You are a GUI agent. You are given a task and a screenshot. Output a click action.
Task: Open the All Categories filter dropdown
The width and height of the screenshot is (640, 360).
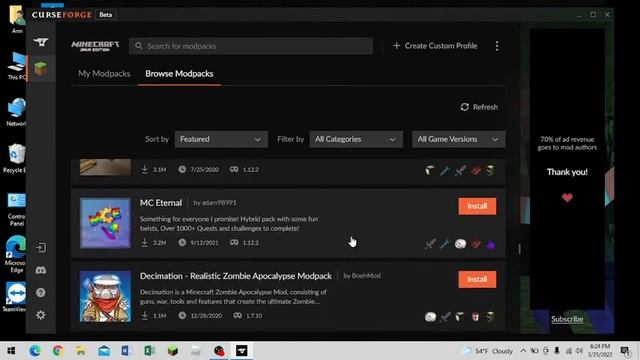pyautogui.click(x=356, y=139)
